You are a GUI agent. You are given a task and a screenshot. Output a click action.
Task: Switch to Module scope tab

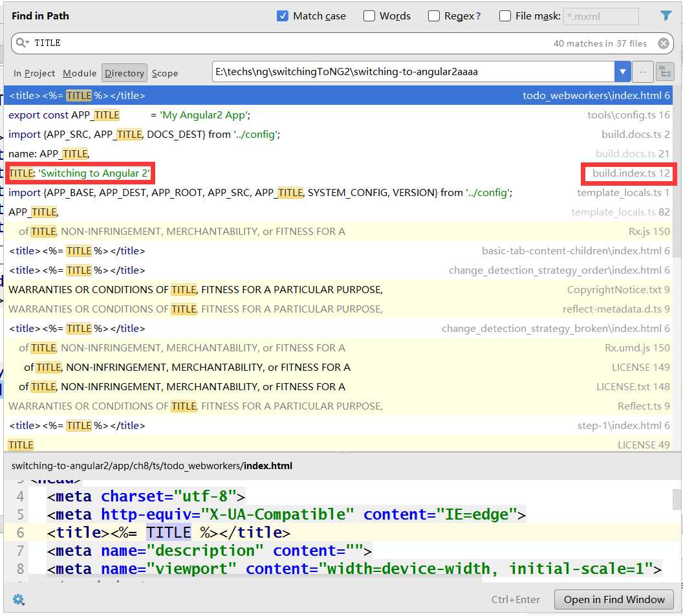(x=80, y=73)
